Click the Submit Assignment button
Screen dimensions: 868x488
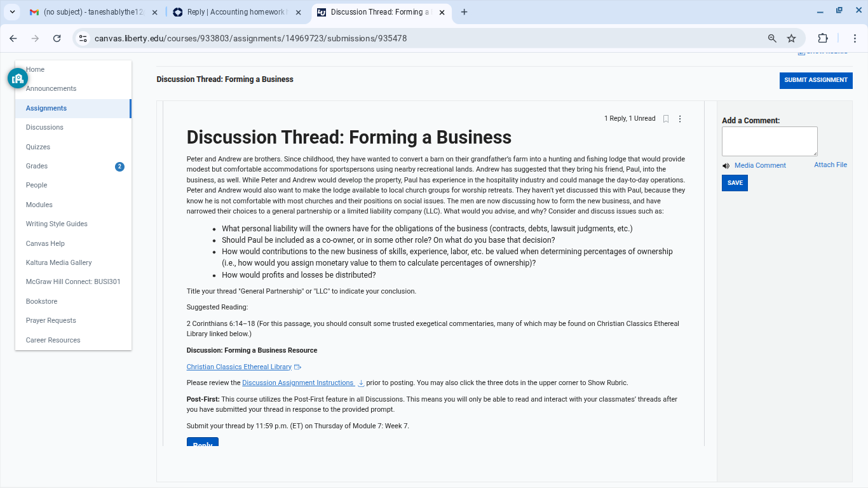click(x=816, y=80)
